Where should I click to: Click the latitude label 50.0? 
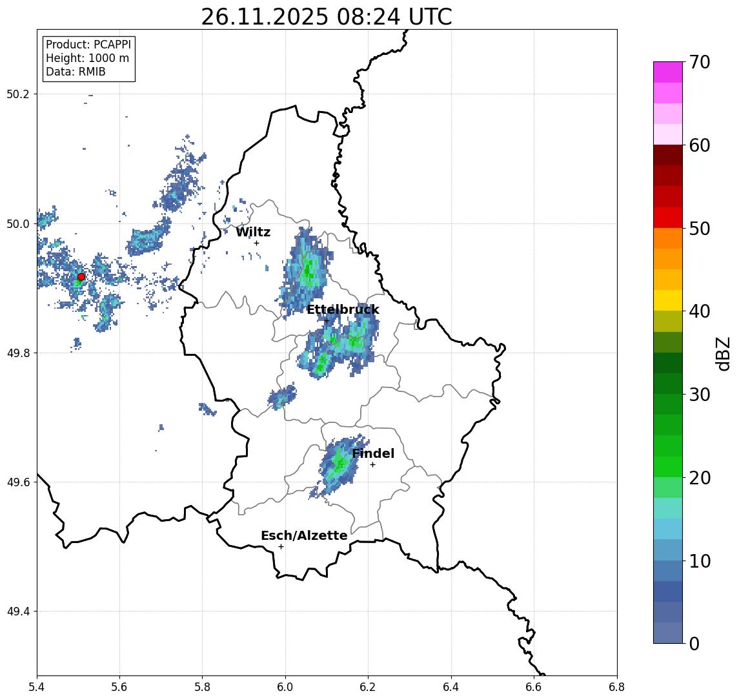(17, 223)
